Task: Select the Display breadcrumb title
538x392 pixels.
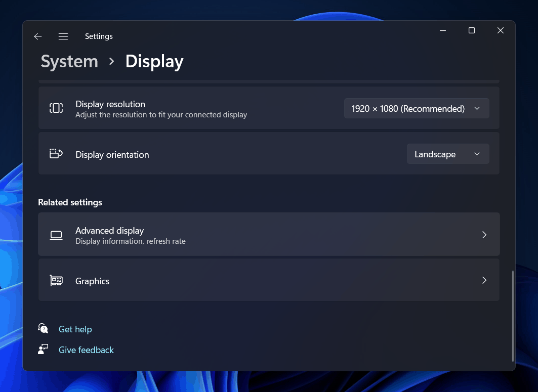Action: [154, 62]
